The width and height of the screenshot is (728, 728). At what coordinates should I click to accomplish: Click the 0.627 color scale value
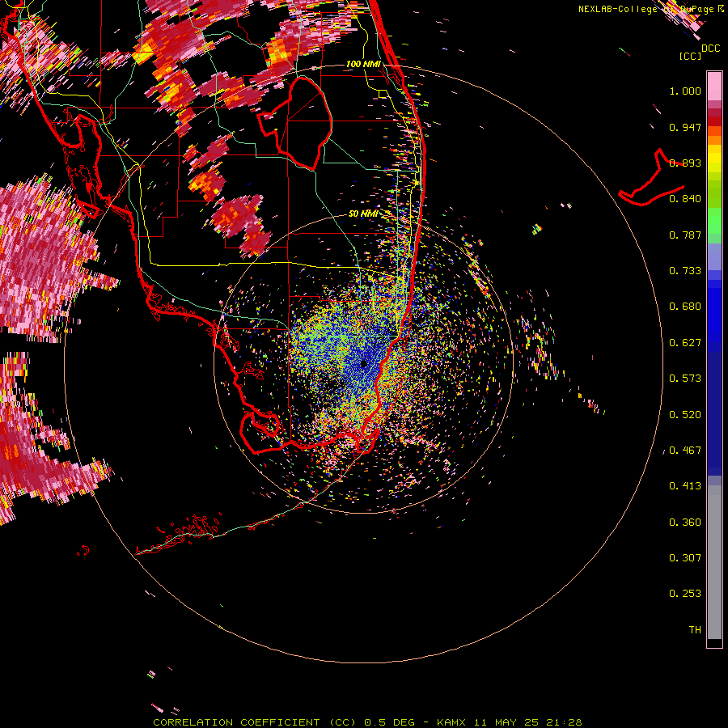point(685,343)
